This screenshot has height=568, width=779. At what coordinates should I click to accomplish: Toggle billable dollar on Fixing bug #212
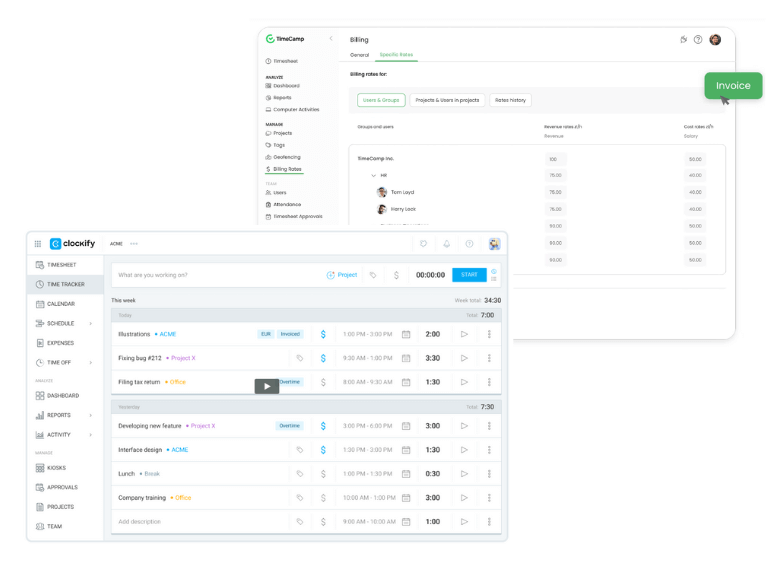click(x=323, y=358)
